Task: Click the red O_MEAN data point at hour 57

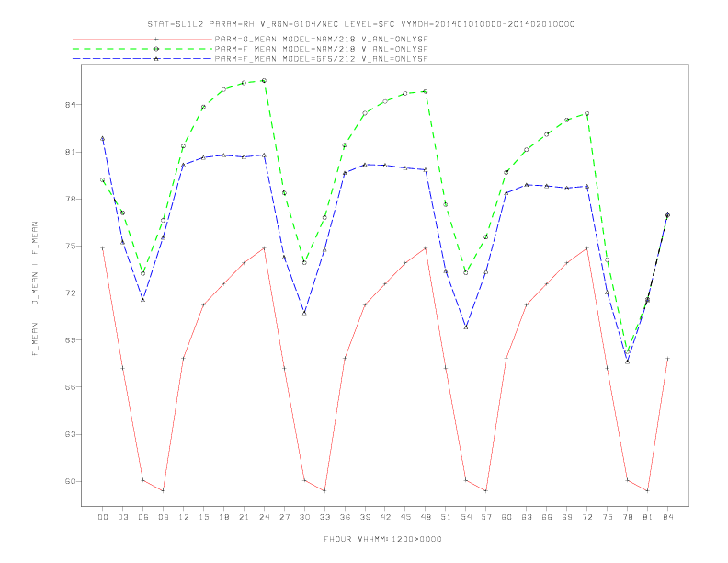Action: pyautogui.click(x=486, y=490)
